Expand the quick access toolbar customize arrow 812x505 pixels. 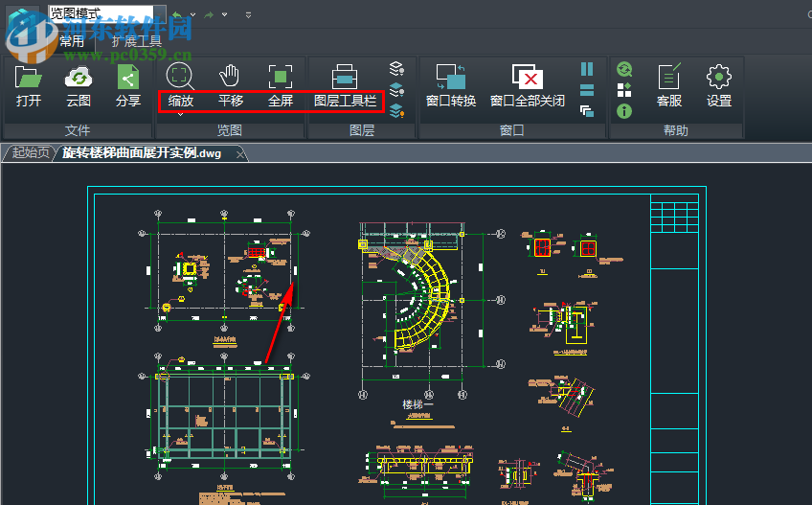tap(249, 15)
